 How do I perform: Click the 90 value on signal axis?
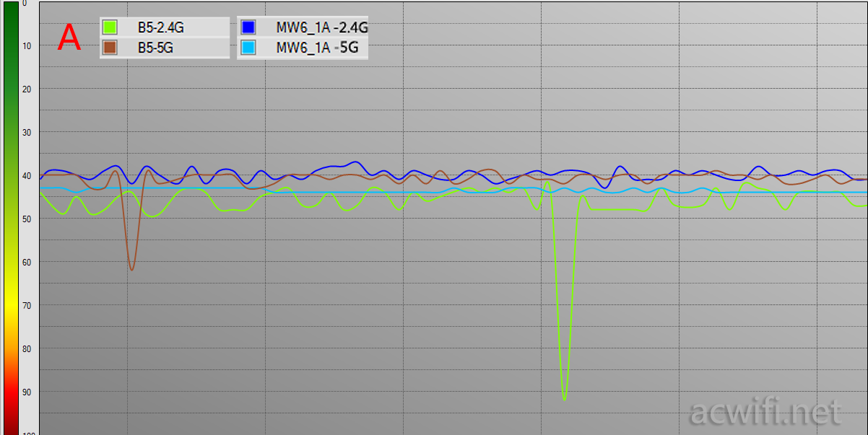click(x=27, y=392)
